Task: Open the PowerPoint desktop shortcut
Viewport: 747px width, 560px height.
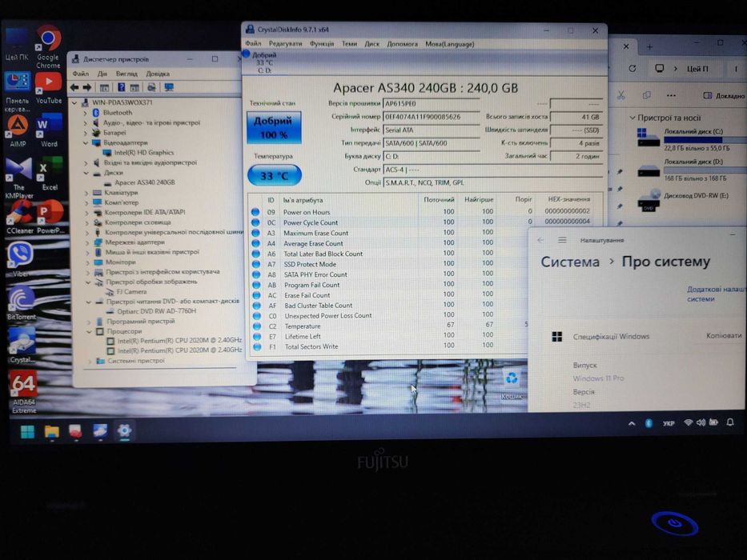Action: 50,218
